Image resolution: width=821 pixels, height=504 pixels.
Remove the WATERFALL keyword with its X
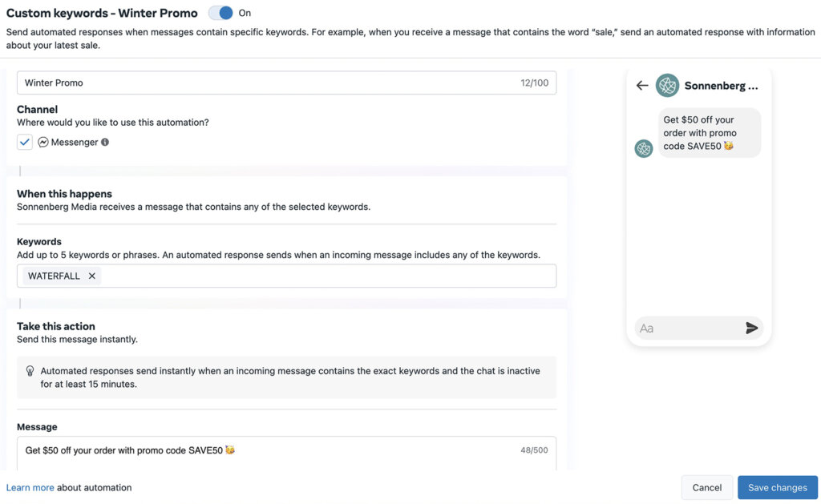tap(92, 276)
